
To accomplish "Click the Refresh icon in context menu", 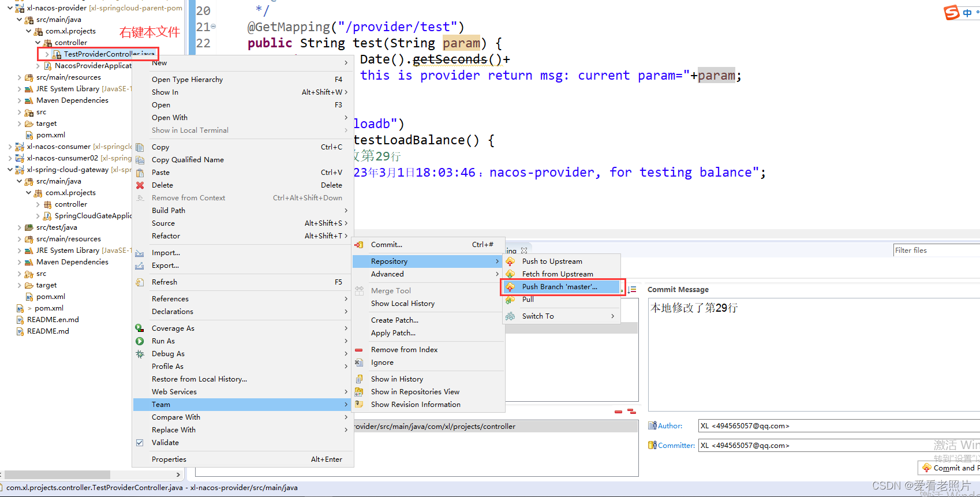I will coord(140,282).
